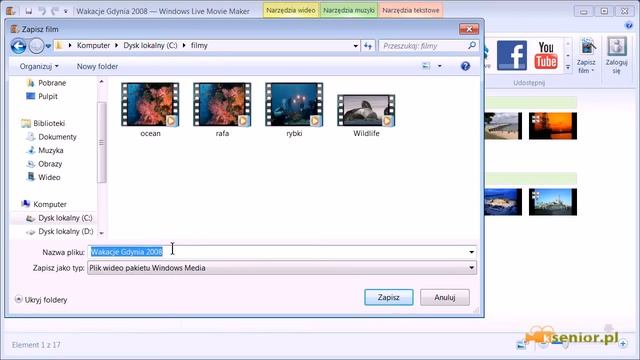Viewport: 640px width, 360px height.
Task: Select Pulpit in the navigation pane
Action: point(42,96)
